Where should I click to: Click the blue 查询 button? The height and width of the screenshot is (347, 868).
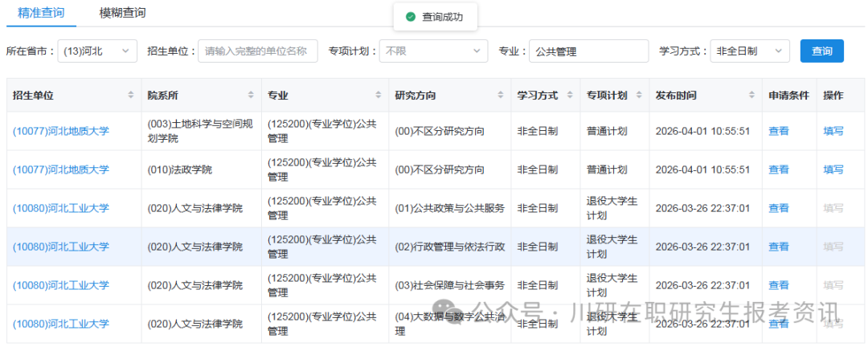click(x=822, y=51)
